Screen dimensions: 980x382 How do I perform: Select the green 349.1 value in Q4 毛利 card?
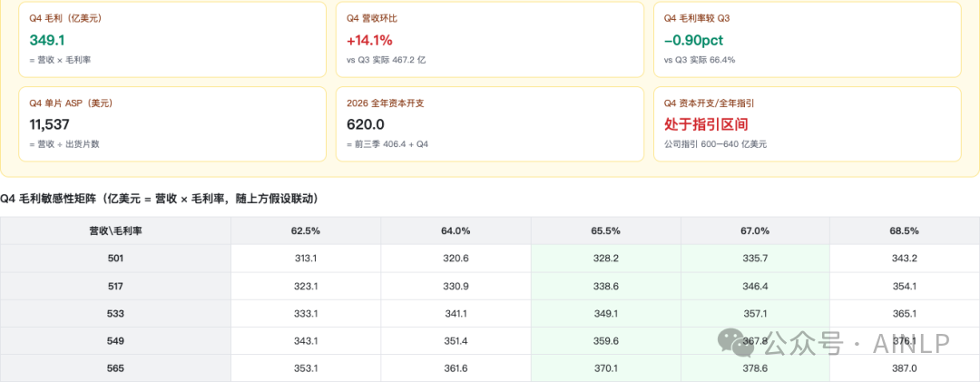pos(47,40)
